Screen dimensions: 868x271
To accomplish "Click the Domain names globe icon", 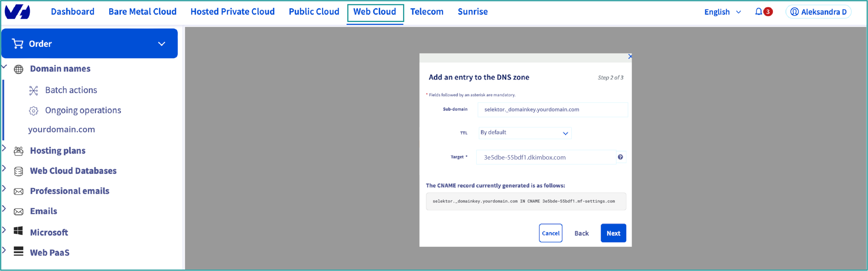I will (18, 69).
